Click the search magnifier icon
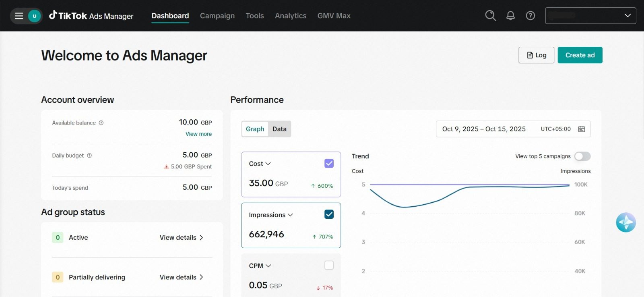Screen dimensions: 644x297 point(490,16)
